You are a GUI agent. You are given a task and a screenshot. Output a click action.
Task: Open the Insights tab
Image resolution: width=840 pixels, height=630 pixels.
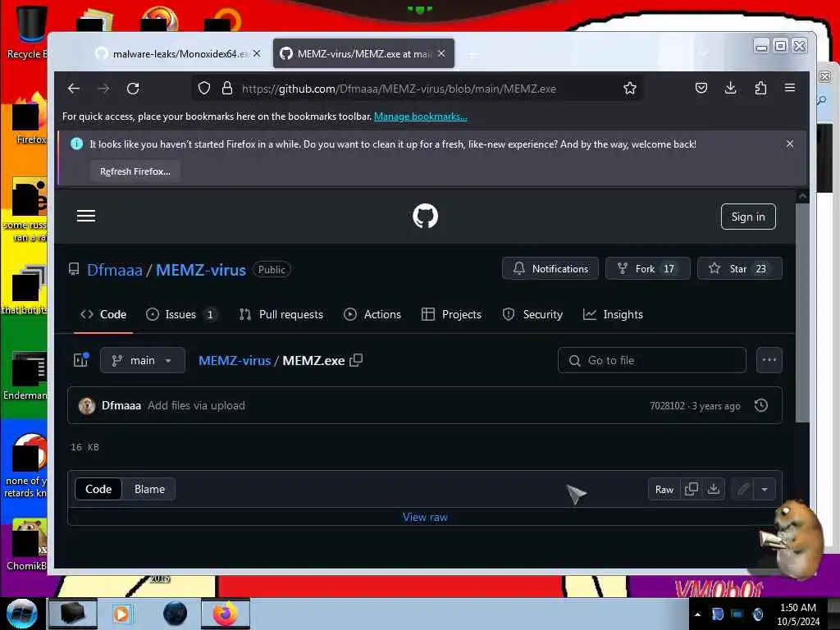(613, 314)
